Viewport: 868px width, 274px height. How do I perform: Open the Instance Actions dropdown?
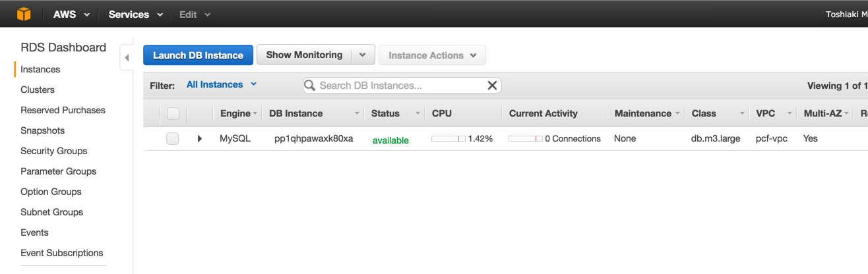pos(432,55)
